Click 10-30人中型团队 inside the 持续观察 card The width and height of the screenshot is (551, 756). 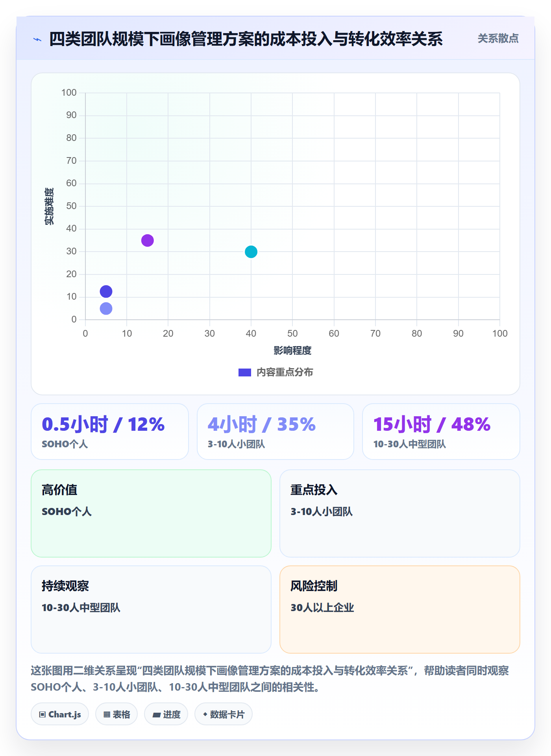coord(81,608)
